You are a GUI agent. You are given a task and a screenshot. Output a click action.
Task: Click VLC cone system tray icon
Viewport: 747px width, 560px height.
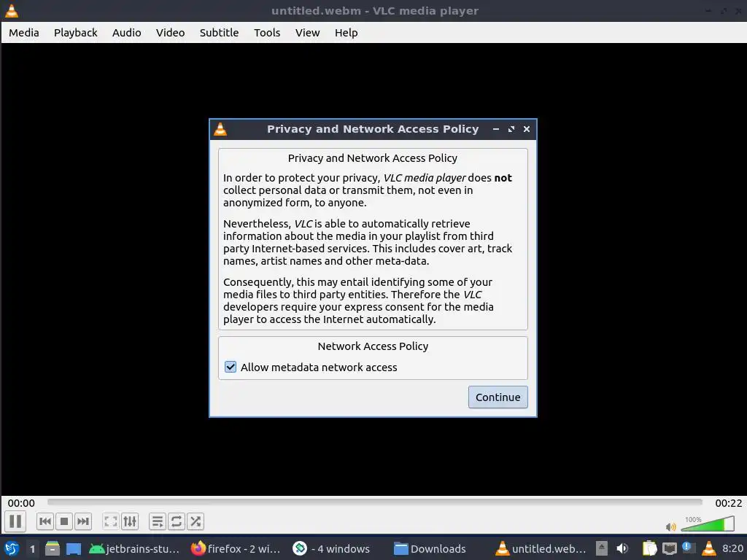[709, 548]
